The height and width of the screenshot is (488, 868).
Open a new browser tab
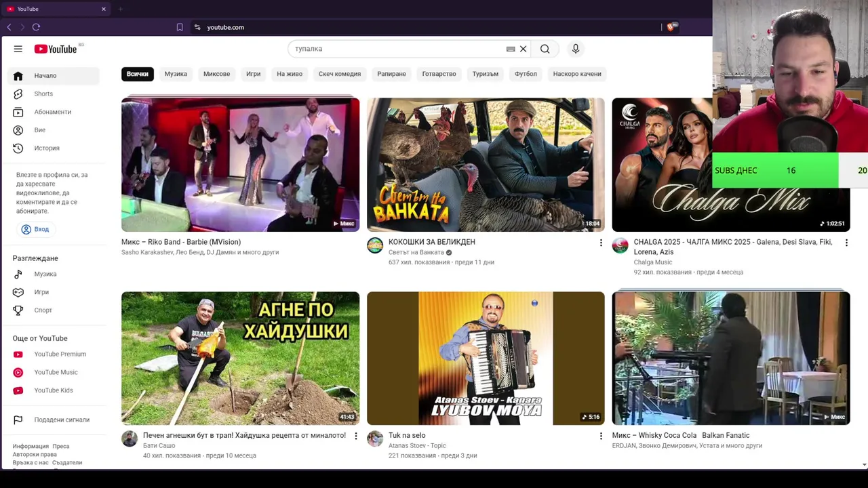click(120, 9)
